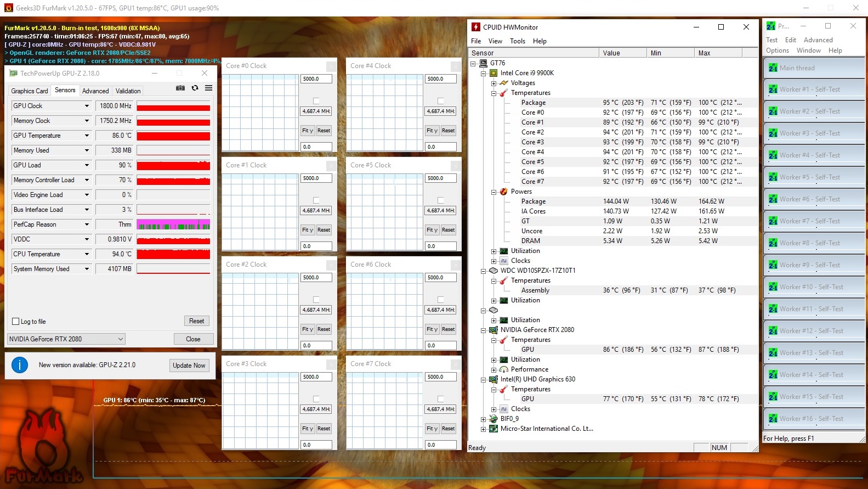Click the Intel Core i9 9900K chip icon

pyautogui.click(x=493, y=73)
